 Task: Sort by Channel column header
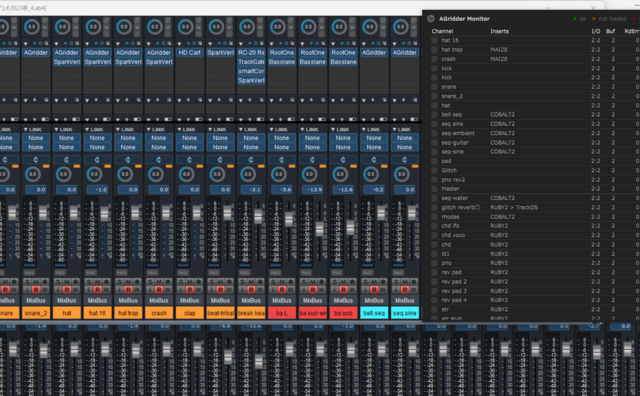[442, 31]
